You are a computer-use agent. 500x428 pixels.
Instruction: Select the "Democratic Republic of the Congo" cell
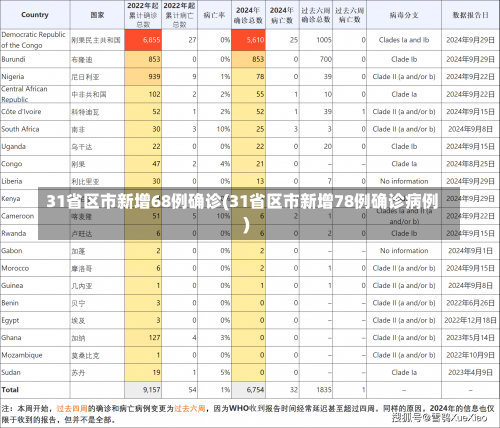[x=35, y=40]
